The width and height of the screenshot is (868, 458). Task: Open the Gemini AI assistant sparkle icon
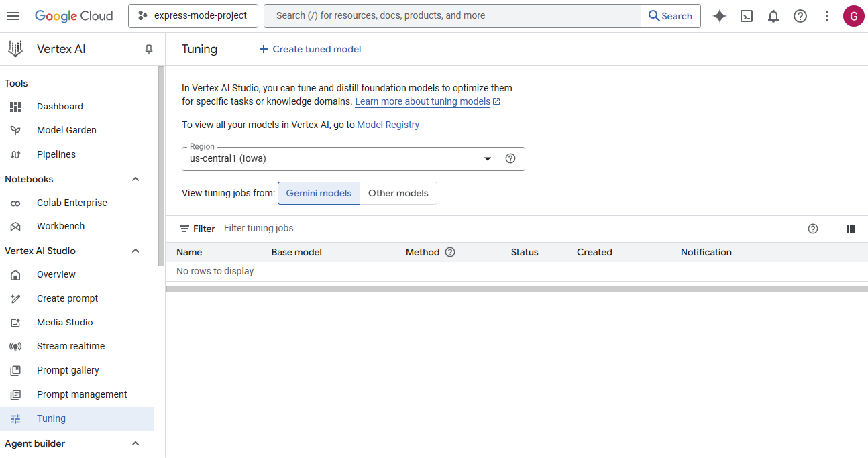(x=720, y=16)
